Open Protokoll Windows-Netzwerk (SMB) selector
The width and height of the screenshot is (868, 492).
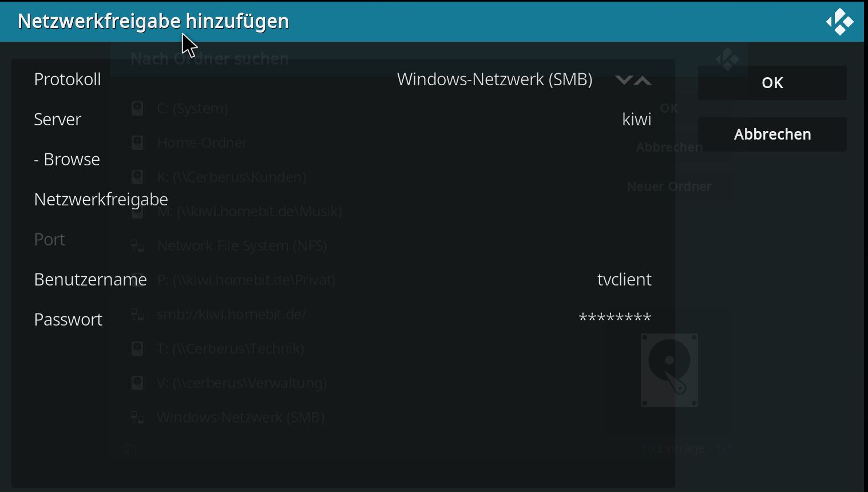(343, 80)
